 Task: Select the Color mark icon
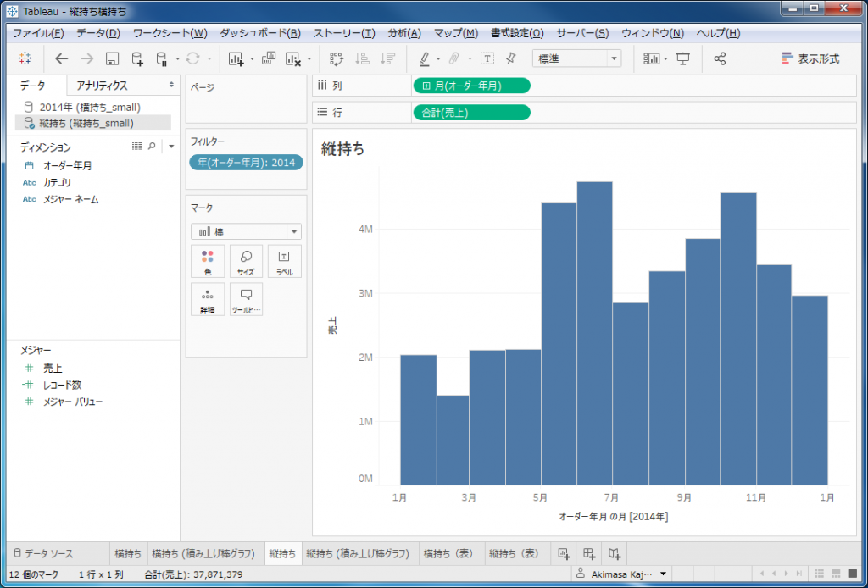click(208, 261)
